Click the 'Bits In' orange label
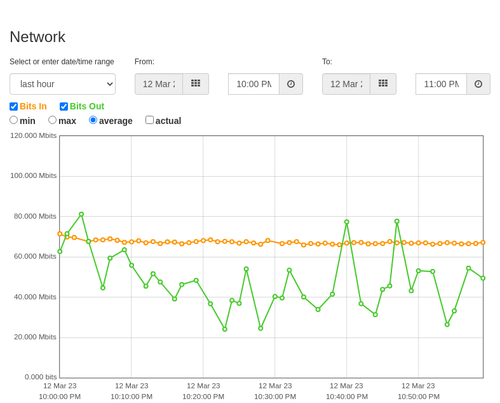 [33, 106]
